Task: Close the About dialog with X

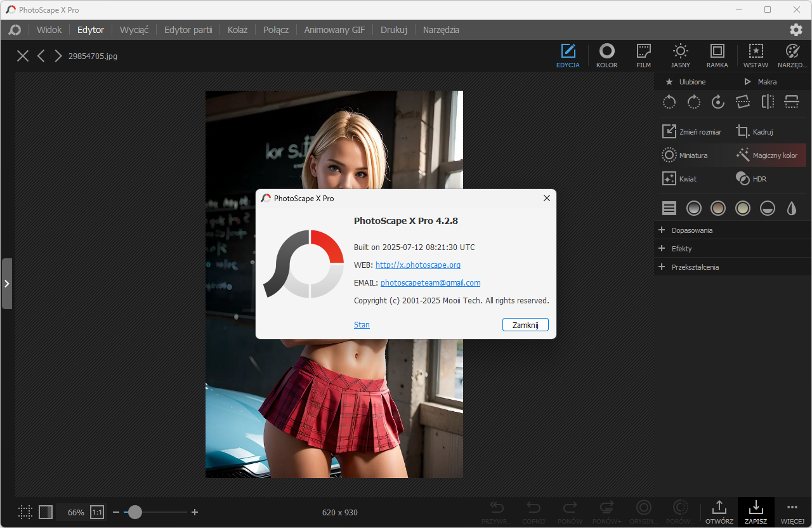Action: pos(547,198)
